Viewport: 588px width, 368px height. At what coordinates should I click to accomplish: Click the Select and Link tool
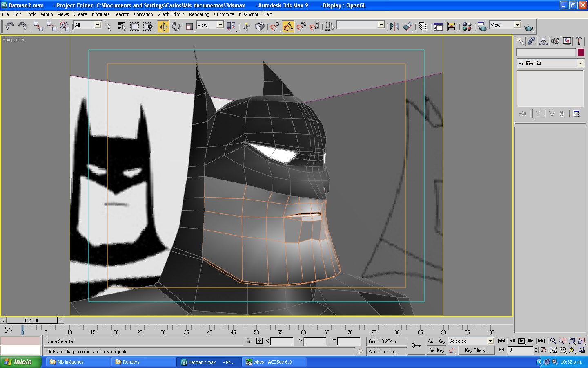click(x=38, y=27)
